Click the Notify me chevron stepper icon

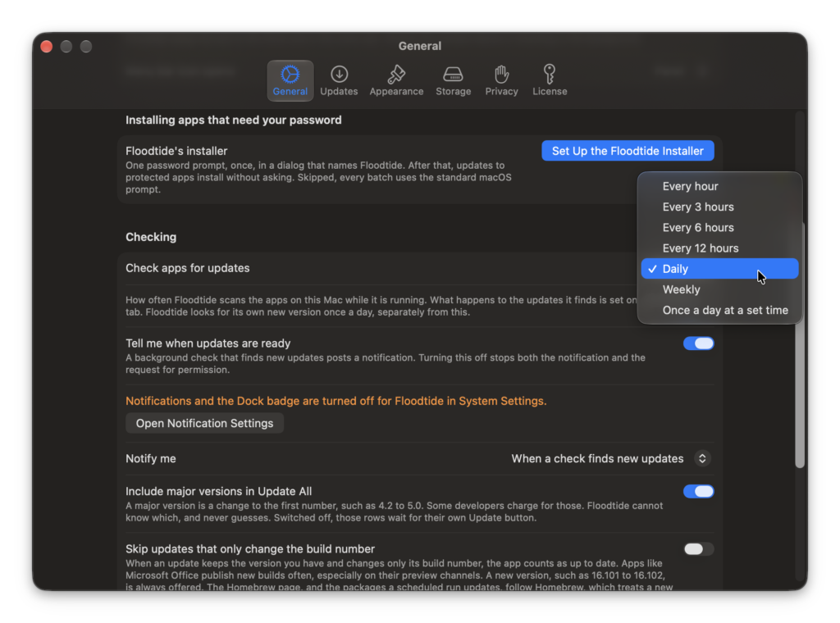(x=702, y=459)
